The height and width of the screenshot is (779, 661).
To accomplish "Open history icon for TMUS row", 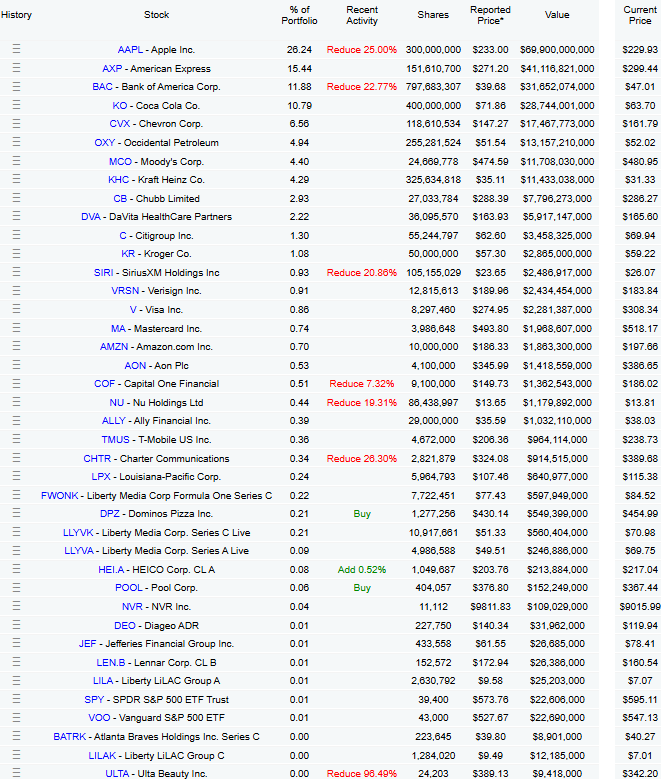I will click(16, 439).
